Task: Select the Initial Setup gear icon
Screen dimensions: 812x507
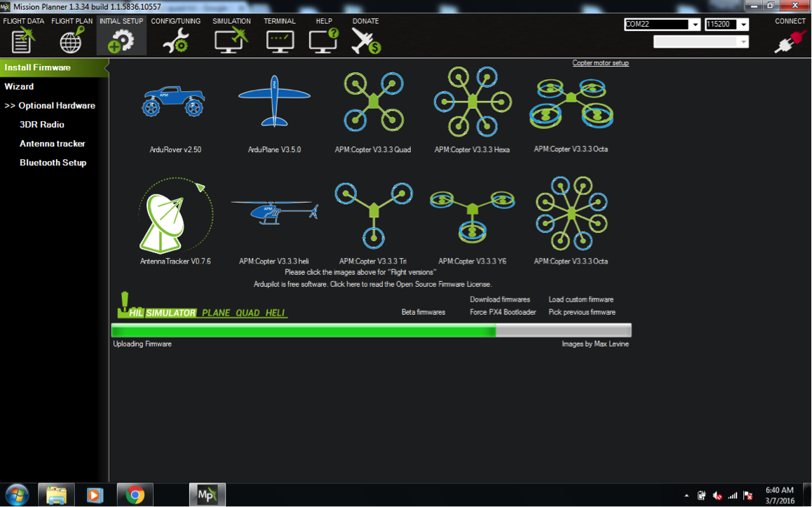Action: [x=121, y=41]
